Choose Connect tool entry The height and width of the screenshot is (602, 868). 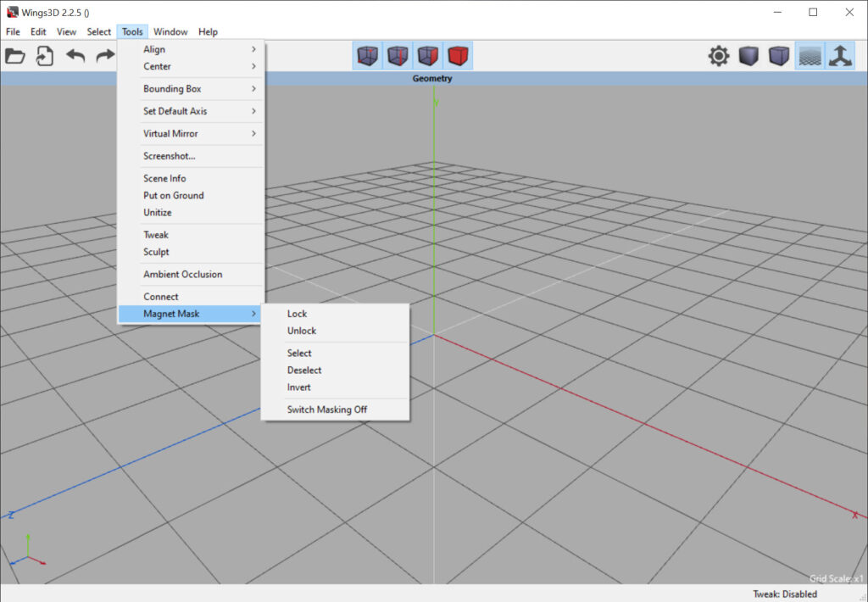[x=191, y=297]
